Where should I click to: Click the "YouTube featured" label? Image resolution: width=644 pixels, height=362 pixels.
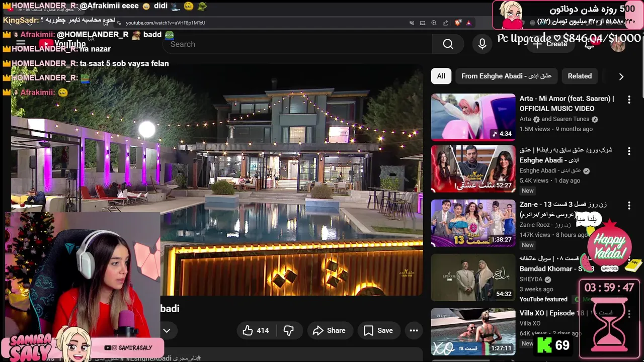543,299
